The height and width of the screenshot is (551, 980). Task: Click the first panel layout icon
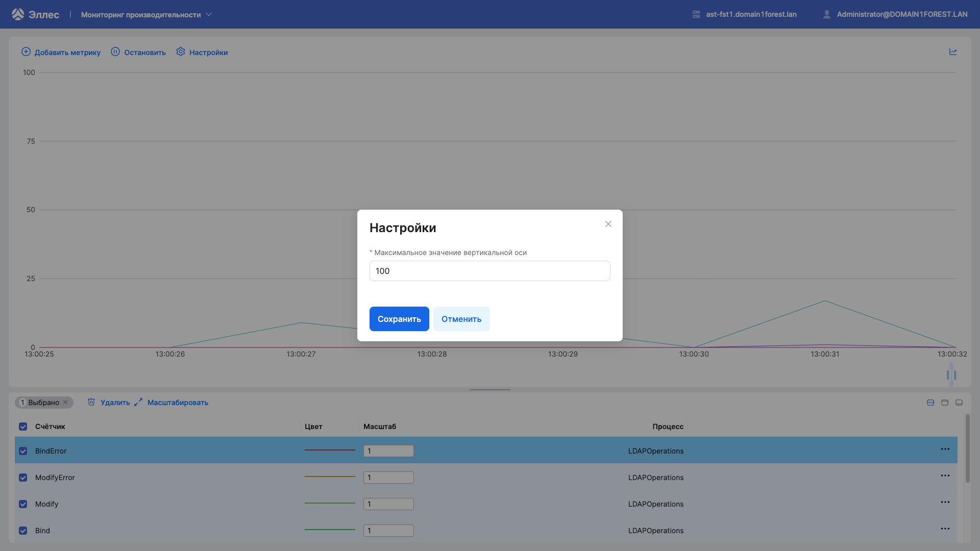coord(930,403)
